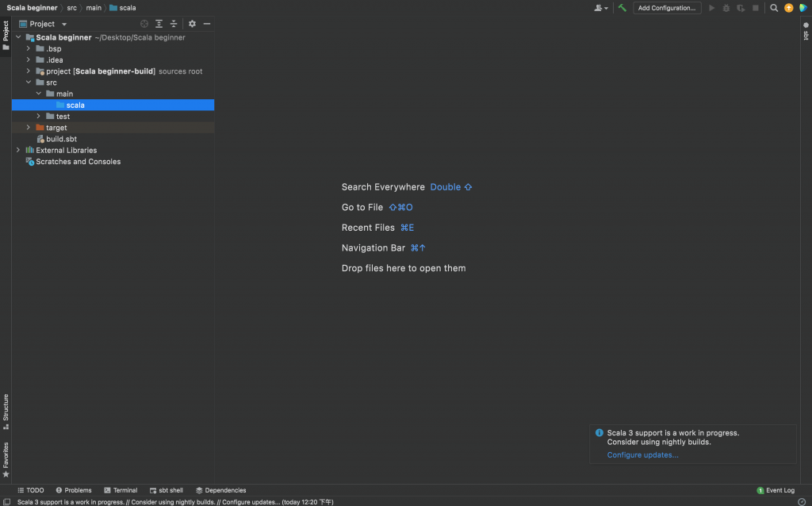The image size is (812, 506).
Task: Expand the test folder
Action: (39, 116)
